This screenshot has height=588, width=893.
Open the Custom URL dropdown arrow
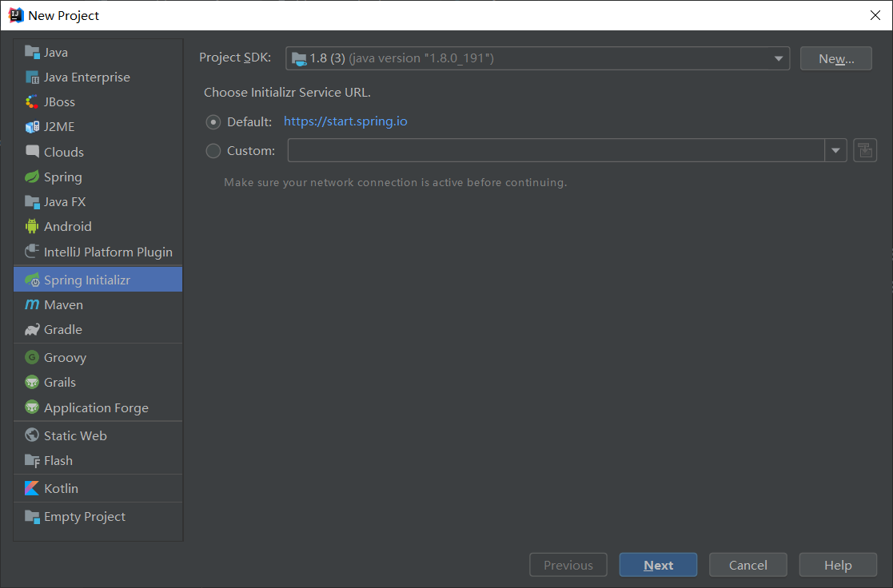(x=835, y=150)
